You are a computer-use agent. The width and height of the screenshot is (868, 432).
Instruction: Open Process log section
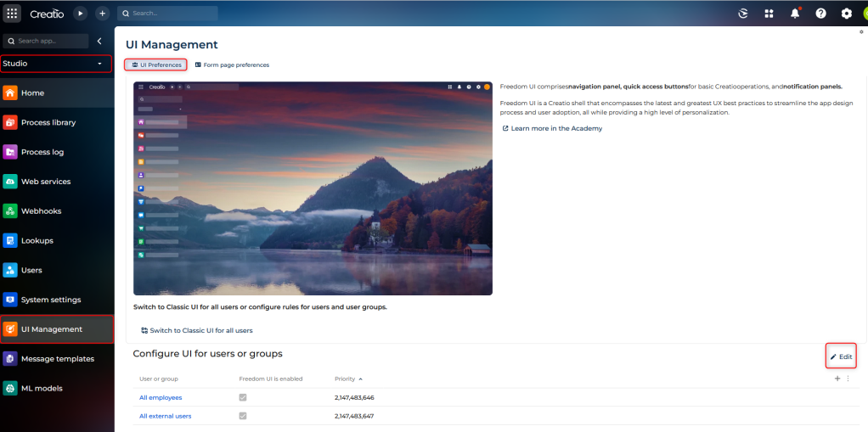point(57,152)
